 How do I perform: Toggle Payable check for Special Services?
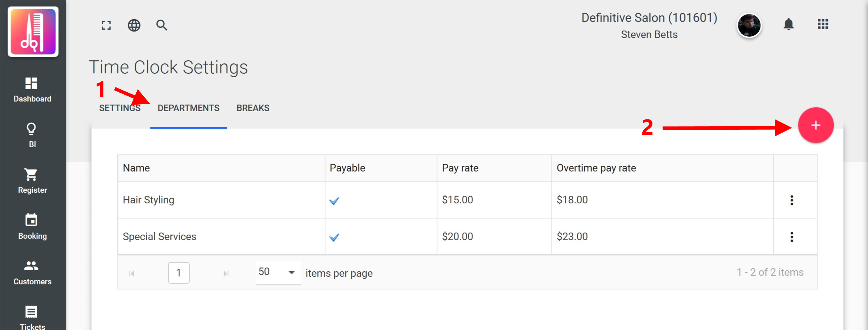(x=334, y=237)
